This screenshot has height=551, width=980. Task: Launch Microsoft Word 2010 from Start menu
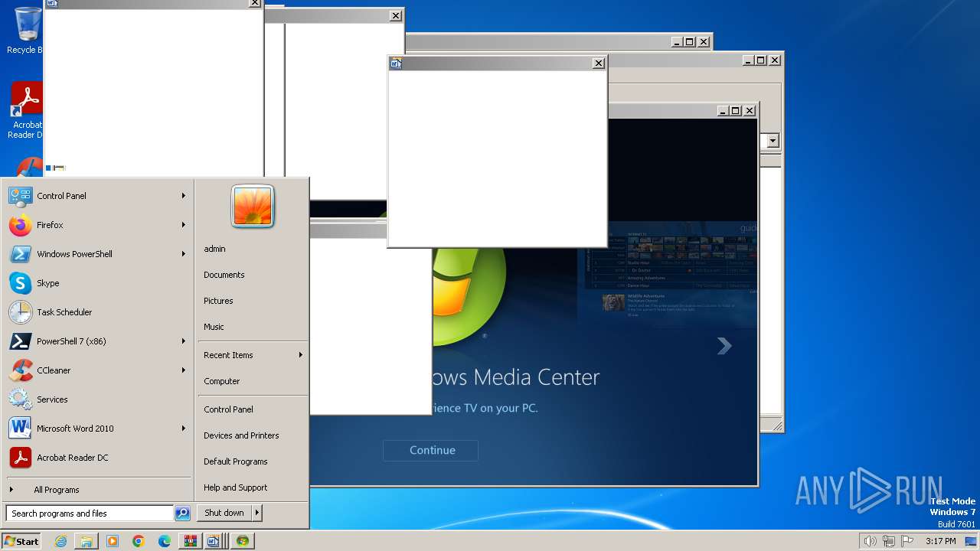coord(98,429)
